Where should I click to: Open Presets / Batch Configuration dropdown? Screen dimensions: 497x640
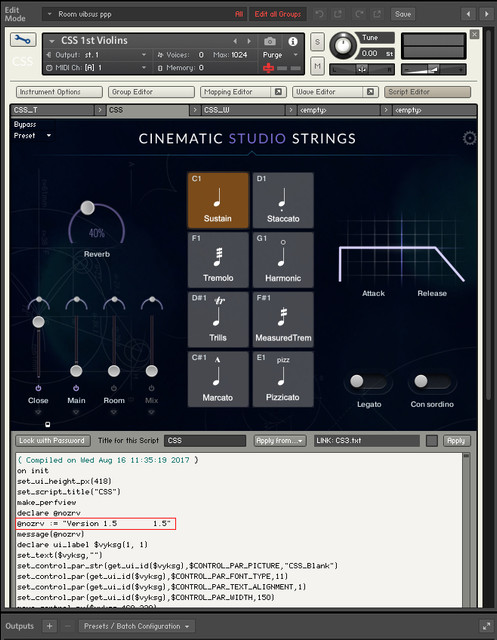pos(136,626)
